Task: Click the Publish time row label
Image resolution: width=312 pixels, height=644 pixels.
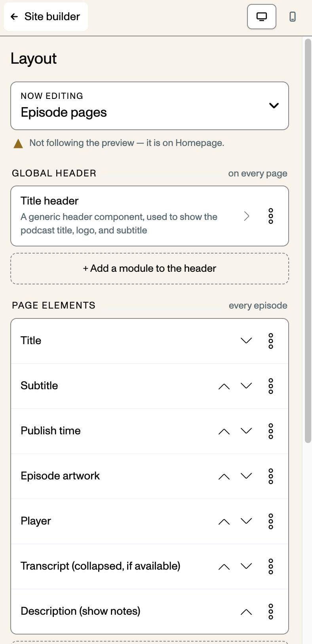Action: coord(51,431)
